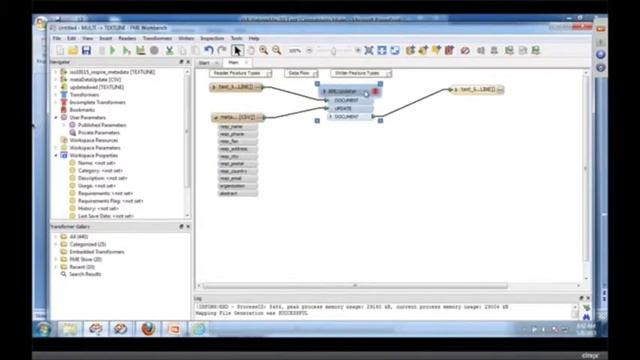Expand the Categorized gallery folder

tap(56, 244)
